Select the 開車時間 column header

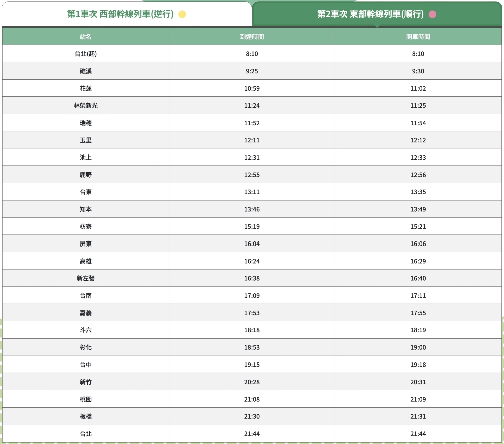[418, 36]
